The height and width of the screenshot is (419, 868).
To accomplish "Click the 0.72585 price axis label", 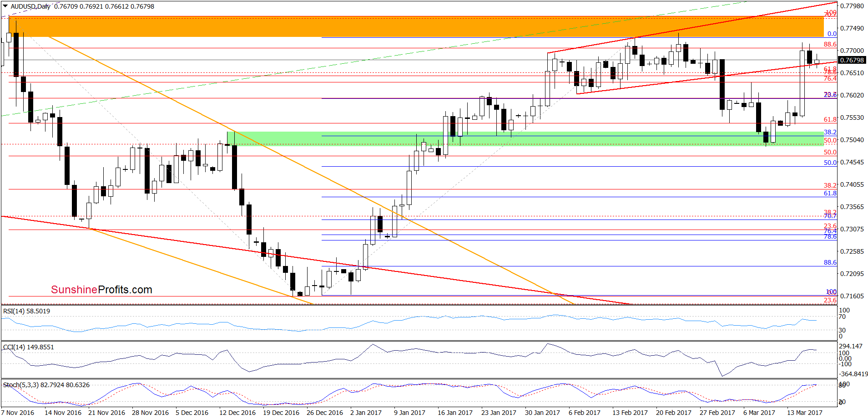I will (x=852, y=251).
